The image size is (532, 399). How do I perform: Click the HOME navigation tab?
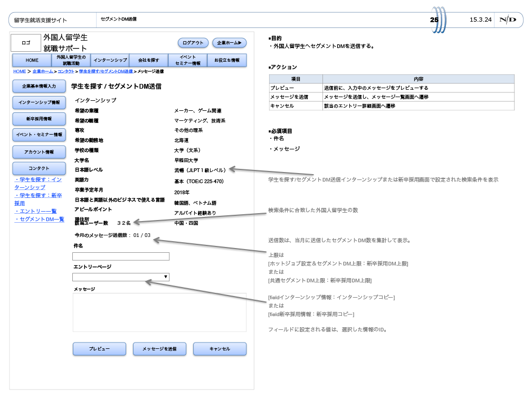[x=32, y=60]
